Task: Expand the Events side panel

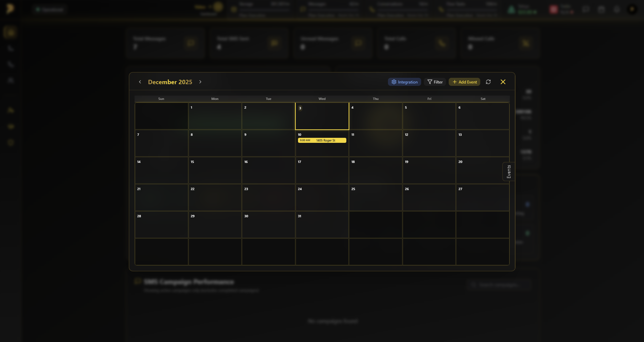Action: point(509,171)
